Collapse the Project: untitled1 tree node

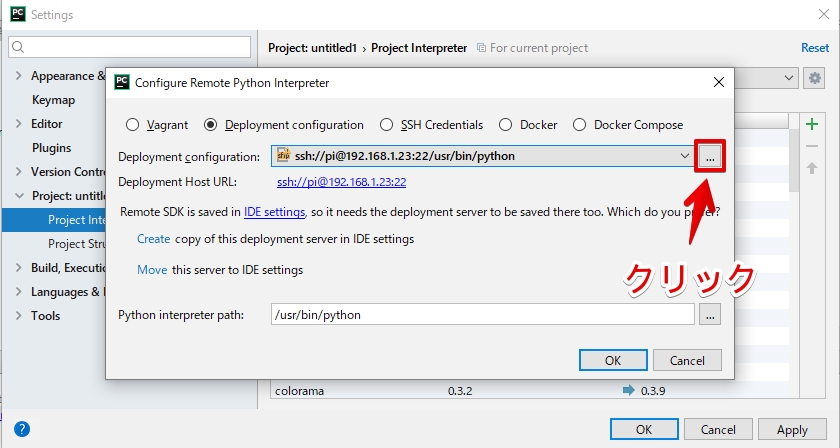(19, 196)
